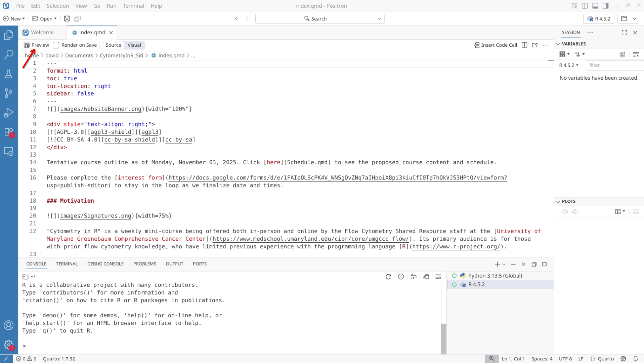
Task: Open the Testing flask icon view
Action: click(x=9, y=74)
